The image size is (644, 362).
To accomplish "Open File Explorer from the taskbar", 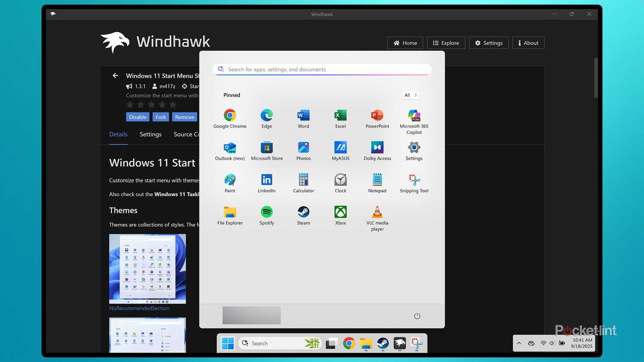I will [x=366, y=343].
